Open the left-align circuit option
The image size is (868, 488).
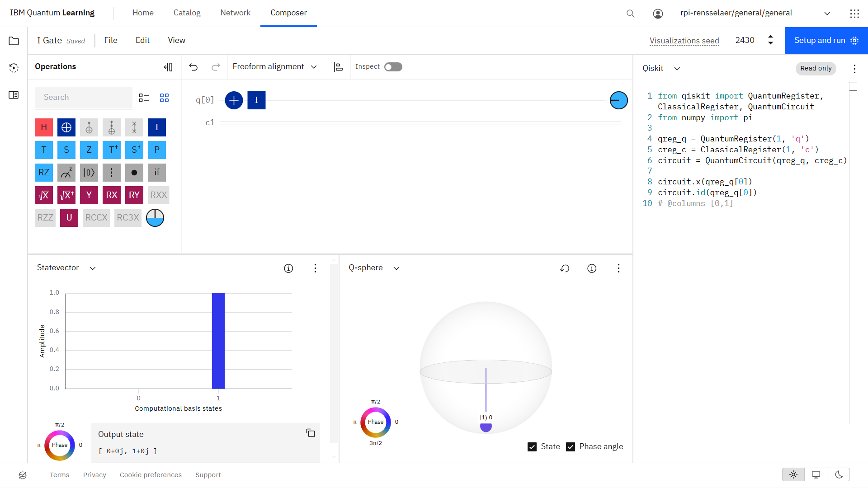(338, 67)
